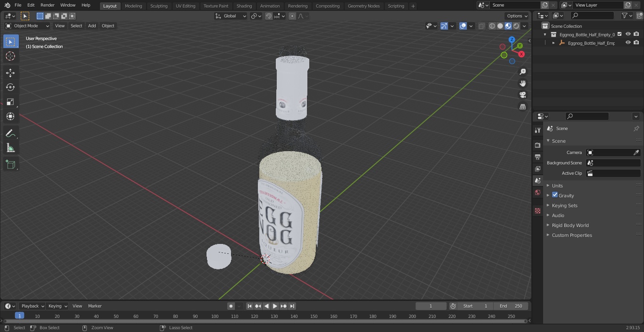
Task: Open the Playback popover
Action: (33, 306)
